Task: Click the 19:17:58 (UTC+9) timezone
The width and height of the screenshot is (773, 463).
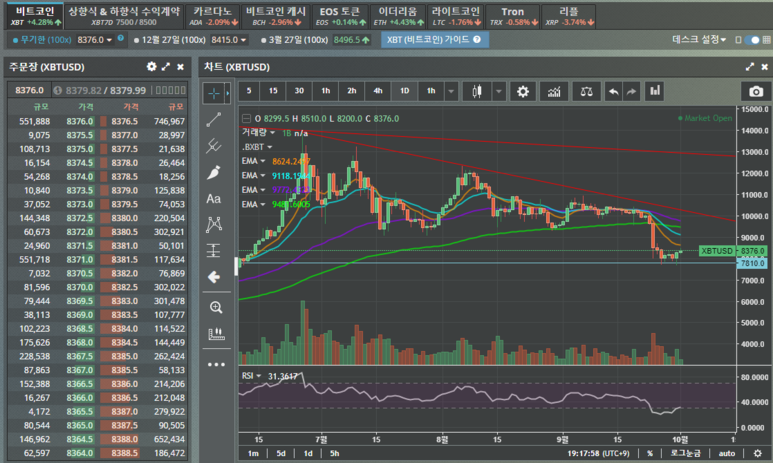Action: click(x=598, y=453)
